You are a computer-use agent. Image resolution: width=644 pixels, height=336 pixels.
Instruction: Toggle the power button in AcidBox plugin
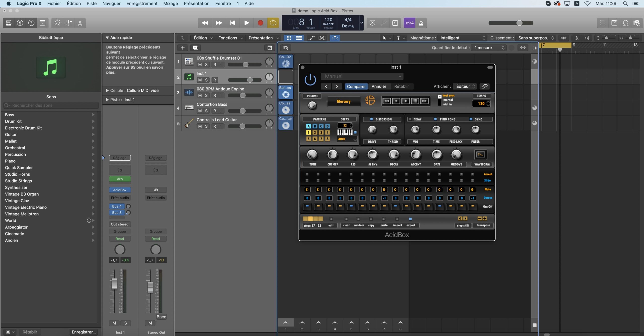(x=310, y=80)
